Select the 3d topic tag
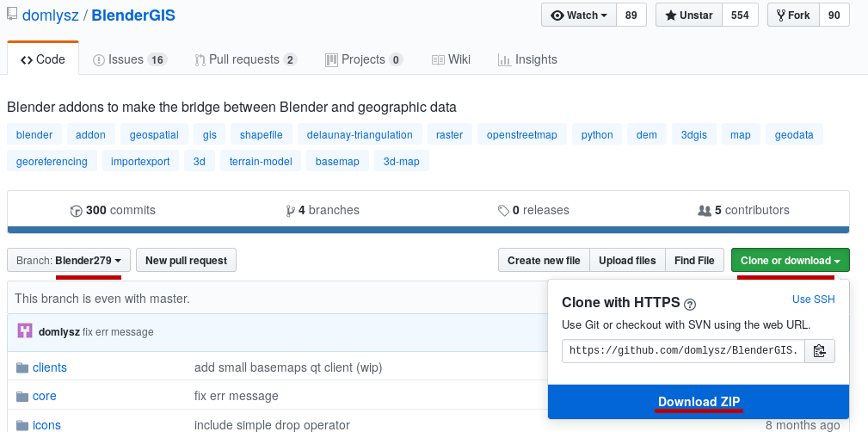Viewport: 868px width, 432px height. click(x=200, y=162)
